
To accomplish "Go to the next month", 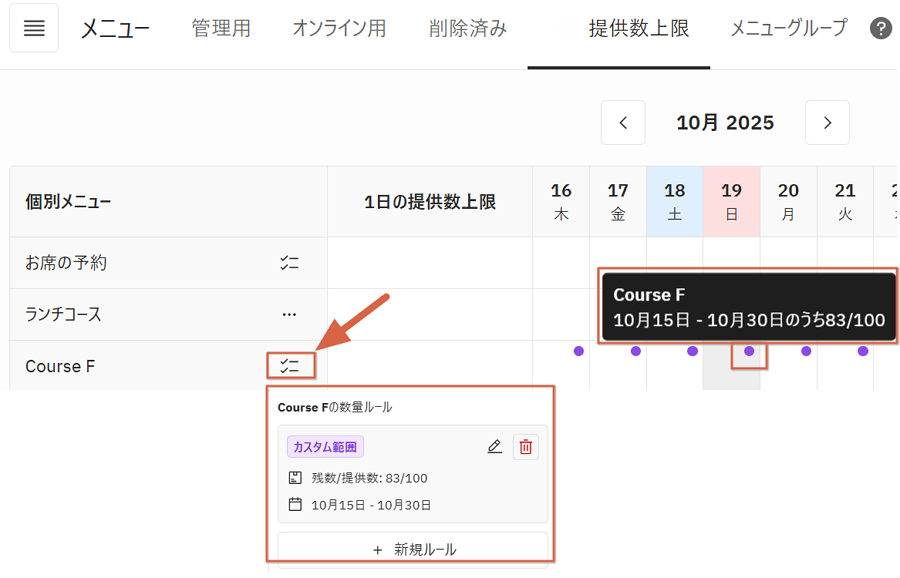I will 827,123.
